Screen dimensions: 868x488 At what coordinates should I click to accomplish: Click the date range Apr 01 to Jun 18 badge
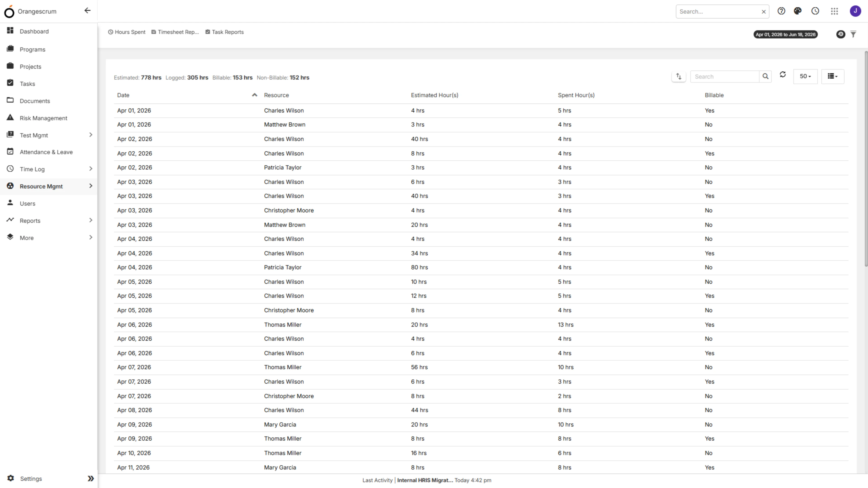[x=785, y=34]
